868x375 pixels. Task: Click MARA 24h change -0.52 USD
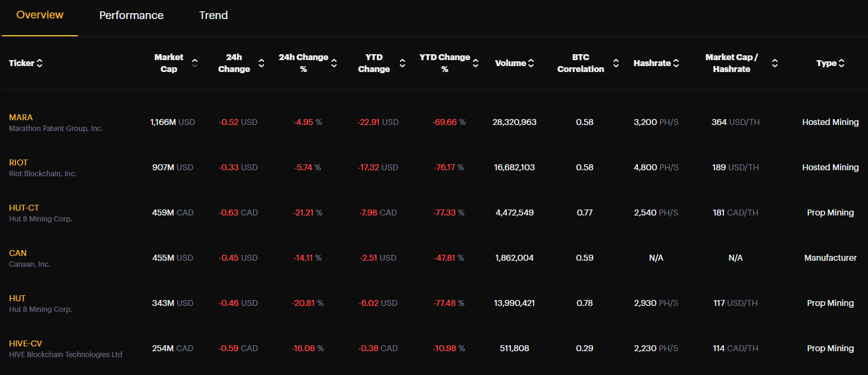[x=238, y=122]
